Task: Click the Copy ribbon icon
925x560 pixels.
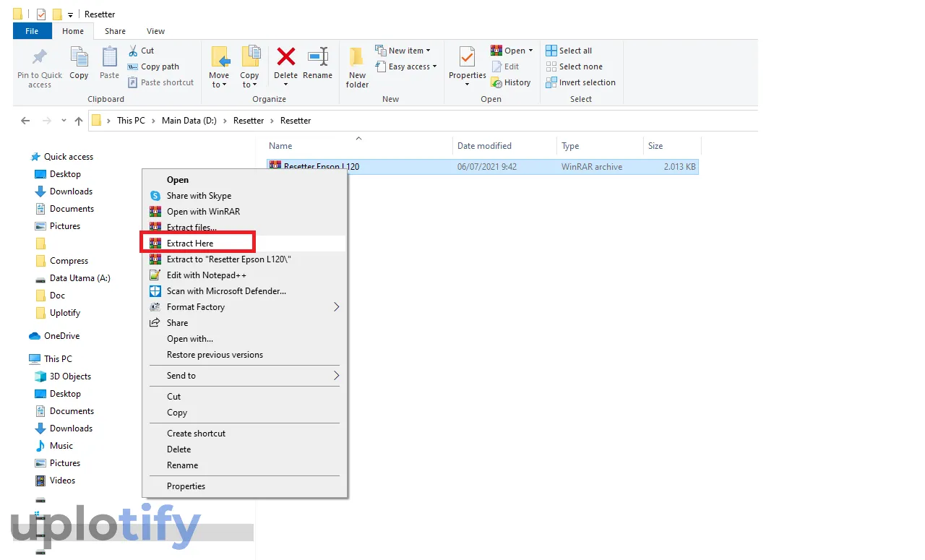Action: [79, 56]
